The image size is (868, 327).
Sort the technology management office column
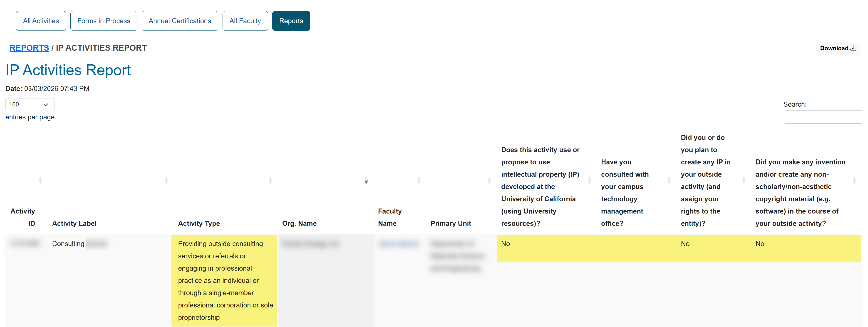[x=669, y=181]
